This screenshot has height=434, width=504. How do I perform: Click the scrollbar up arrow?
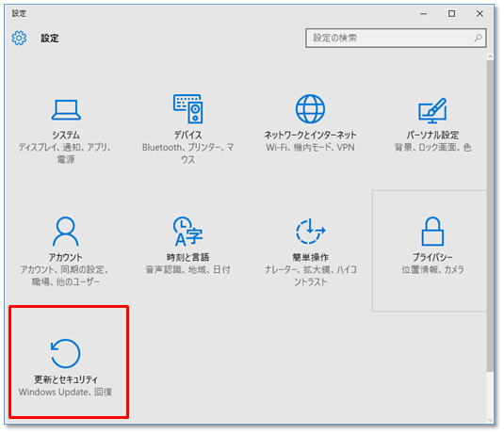point(490,56)
